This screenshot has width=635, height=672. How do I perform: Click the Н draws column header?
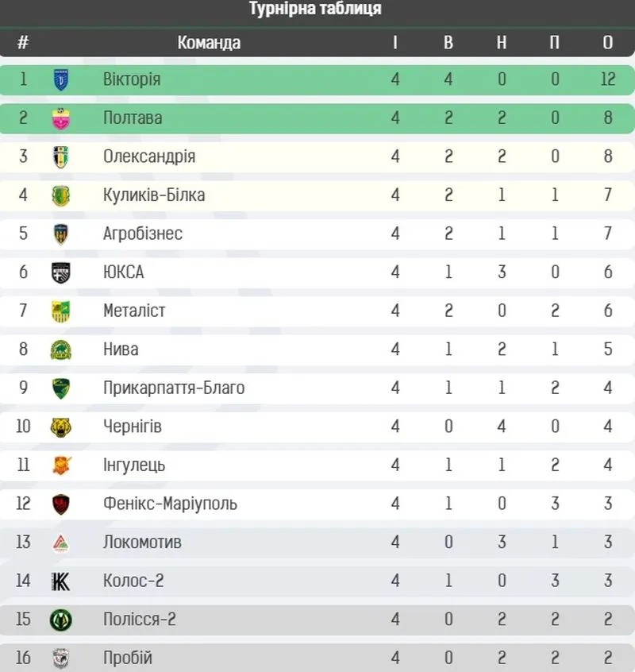502,42
